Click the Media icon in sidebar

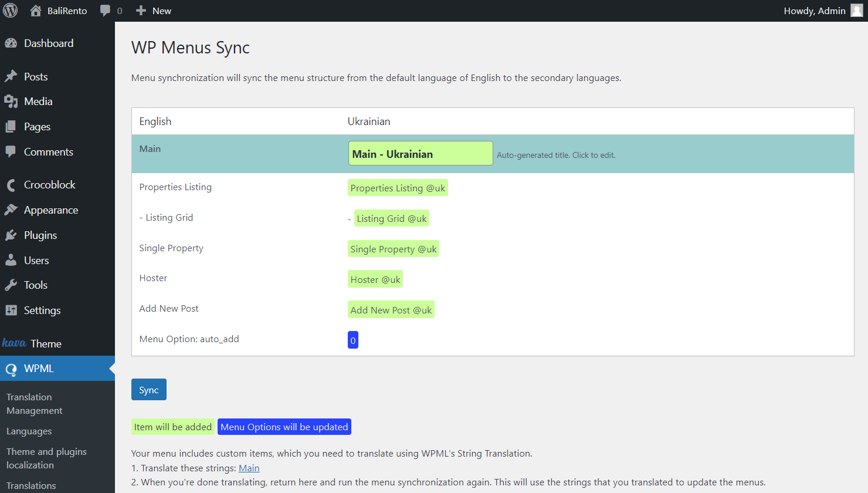tap(11, 102)
